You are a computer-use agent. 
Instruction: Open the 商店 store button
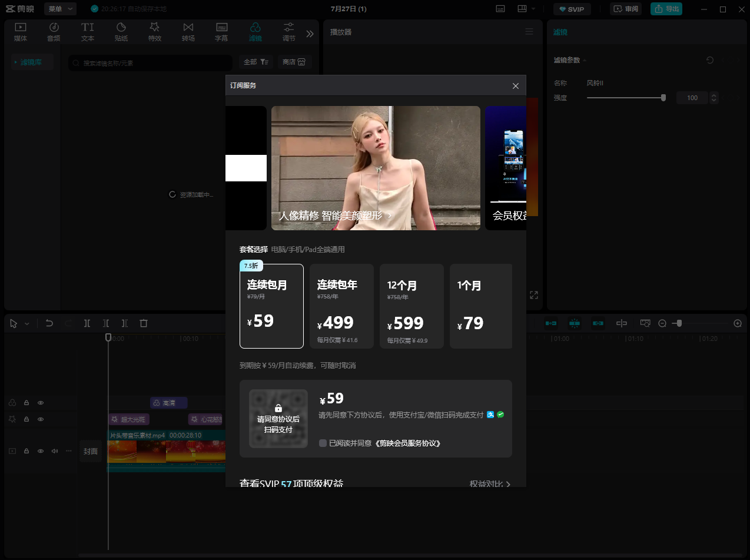tap(294, 62)
